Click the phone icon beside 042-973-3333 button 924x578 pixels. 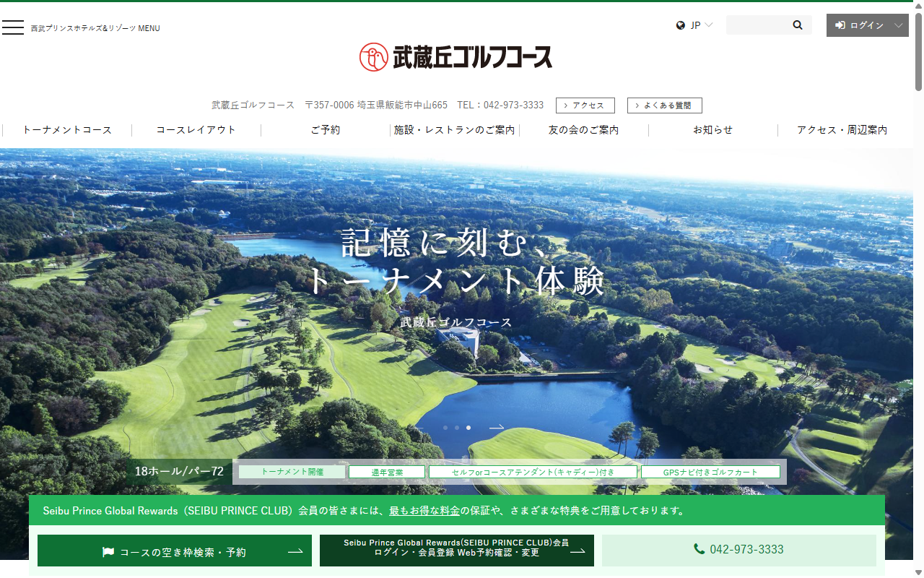[699, 549]
